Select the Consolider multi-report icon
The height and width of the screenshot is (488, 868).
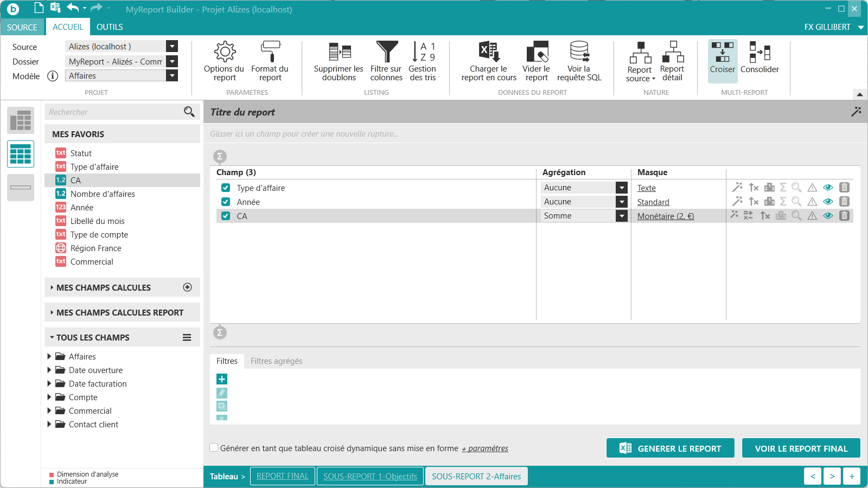click(x=760, y=52)
